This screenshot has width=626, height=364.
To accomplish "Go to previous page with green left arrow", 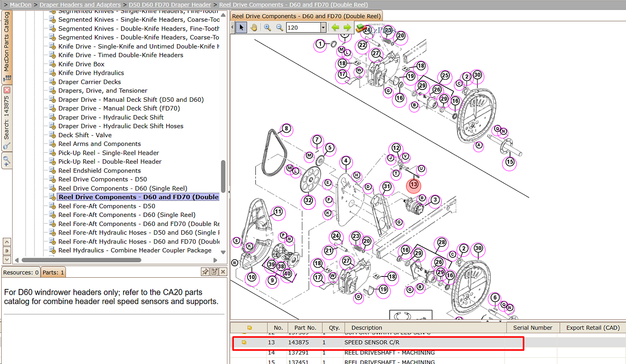I will pos(335,28).
